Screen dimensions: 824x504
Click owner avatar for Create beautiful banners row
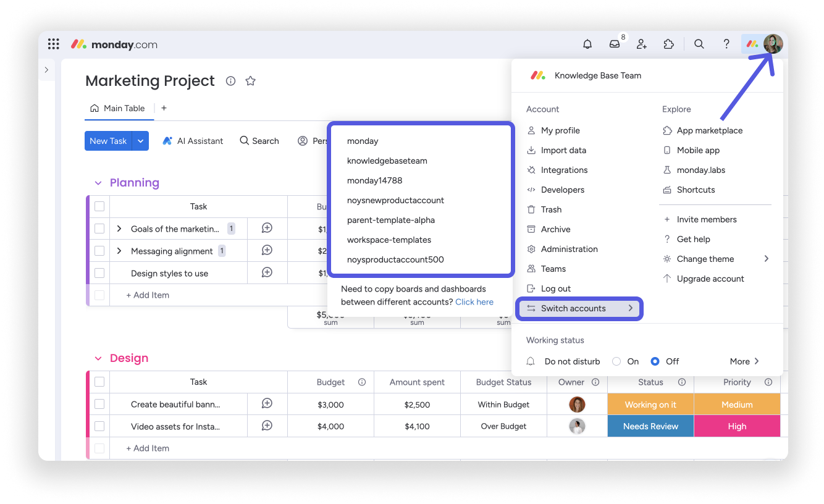pos(577,405)
